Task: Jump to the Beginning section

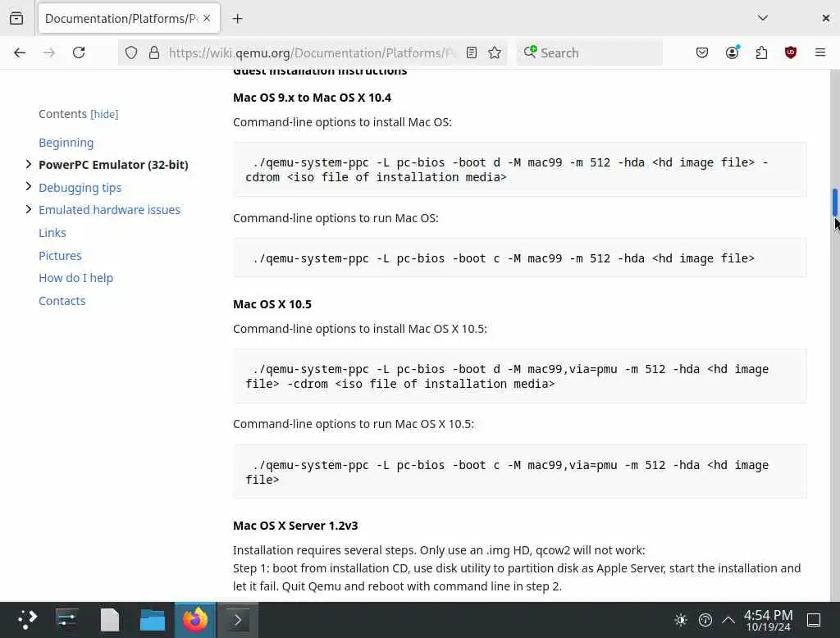Action: 66,143
